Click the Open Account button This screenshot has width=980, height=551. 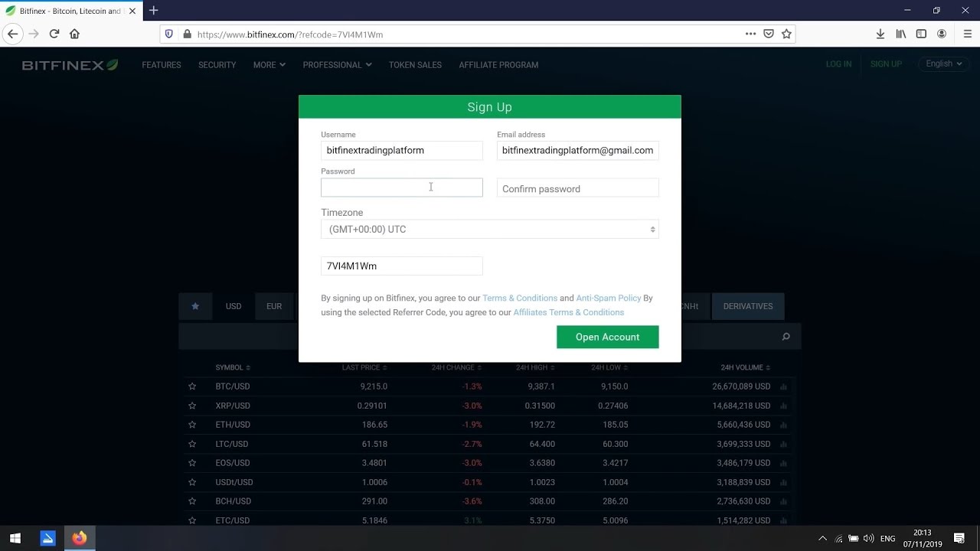[x=607, y=337]
